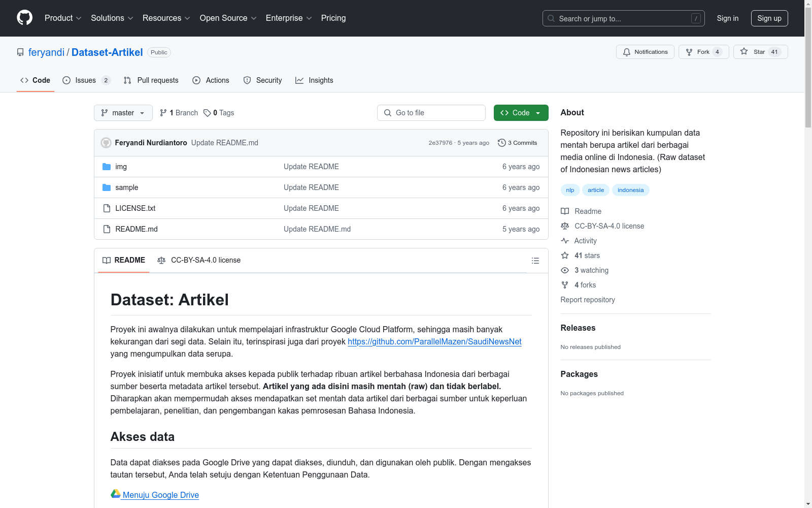Expand the Resources menu
Screen dimensions: 812x508
click(x=166, y=18)
